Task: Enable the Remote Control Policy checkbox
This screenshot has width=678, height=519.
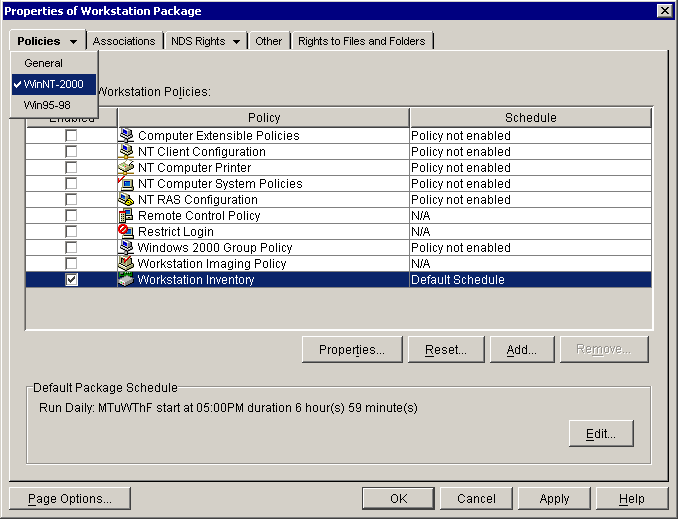Action: click(71, 215)
